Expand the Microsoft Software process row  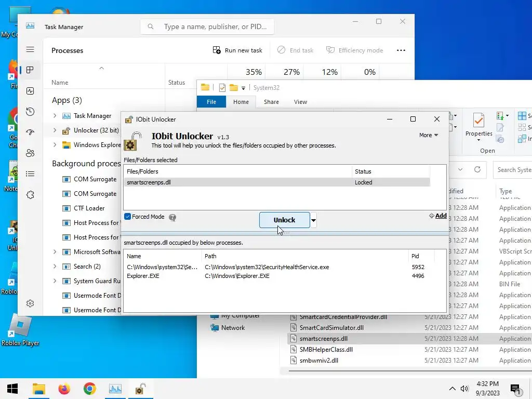[x=55, y=252]
